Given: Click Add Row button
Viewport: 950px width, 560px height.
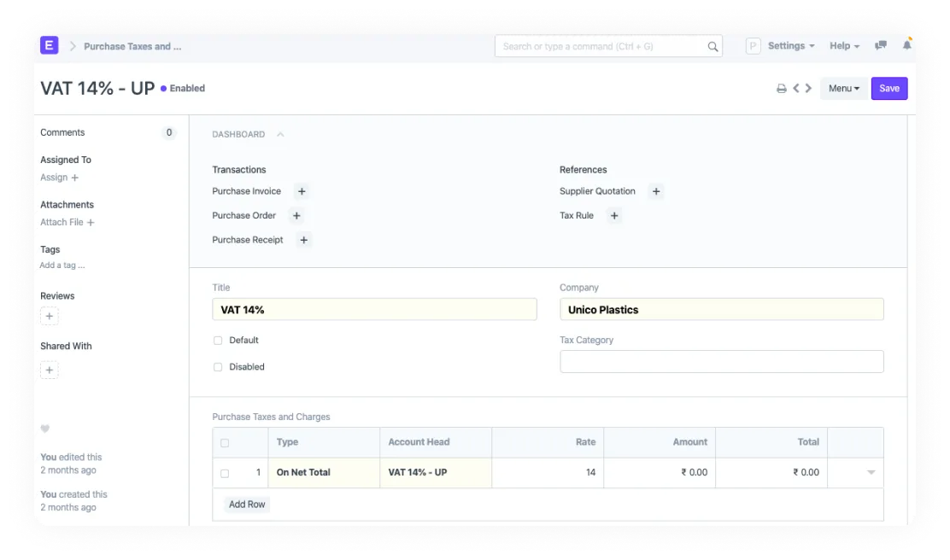Looking at the screenshot, I should pos(247,505).
